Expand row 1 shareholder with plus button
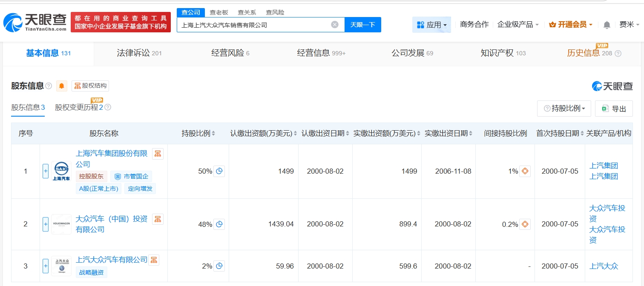The image size is (644, 286). coord(46,171)
